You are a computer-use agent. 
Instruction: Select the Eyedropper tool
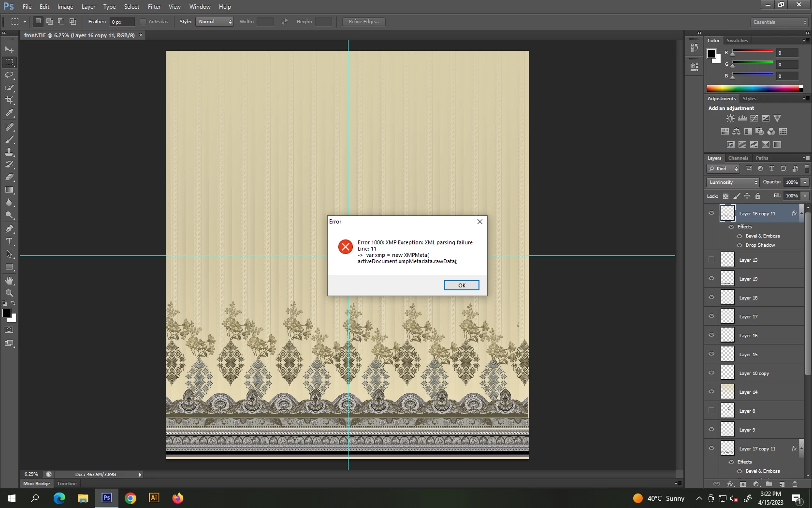point(9,113)
